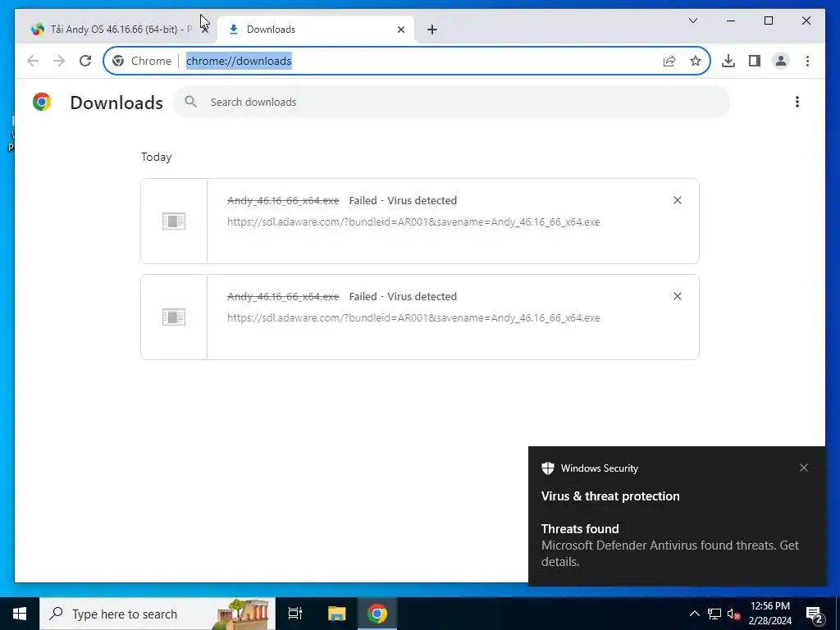
Task: Click the file icon of the second download
Action: click(x=174, y=317)
